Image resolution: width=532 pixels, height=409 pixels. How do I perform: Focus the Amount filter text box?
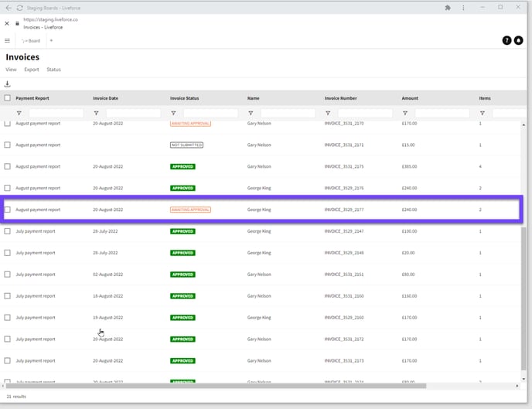click(442, 113)
